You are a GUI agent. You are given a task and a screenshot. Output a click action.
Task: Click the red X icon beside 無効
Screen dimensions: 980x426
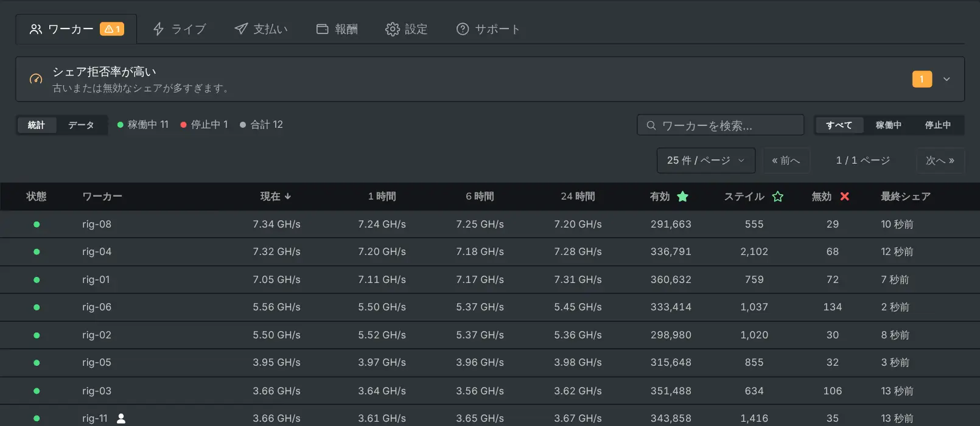[x=845, y=197]
